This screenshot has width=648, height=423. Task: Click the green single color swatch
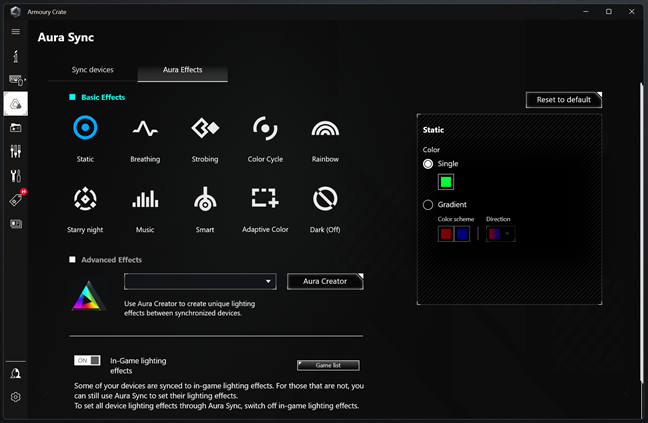pyautogui.click(x=446, y=182)
